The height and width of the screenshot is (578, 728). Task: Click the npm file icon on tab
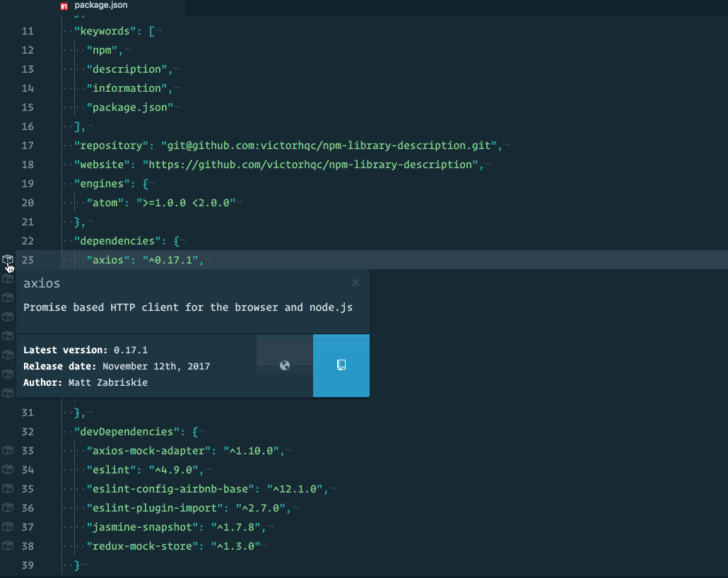tap(64, 6)
